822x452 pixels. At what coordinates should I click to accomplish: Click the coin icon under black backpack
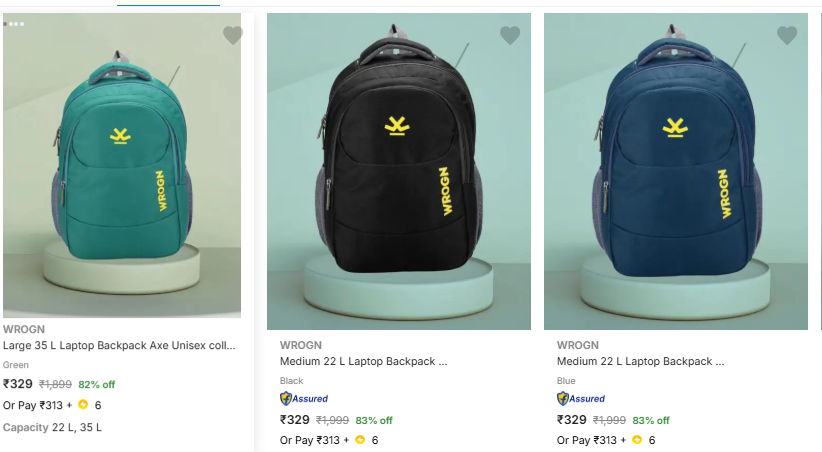click(358, 440)
